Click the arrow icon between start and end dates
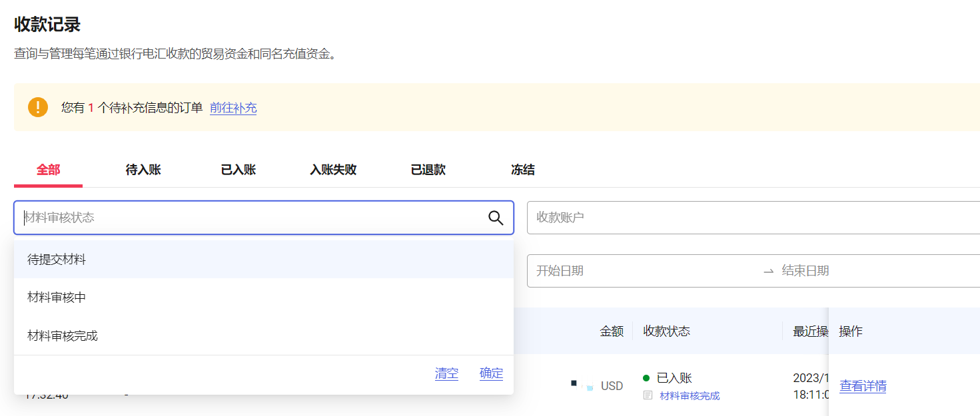 (x=767, y=271)
